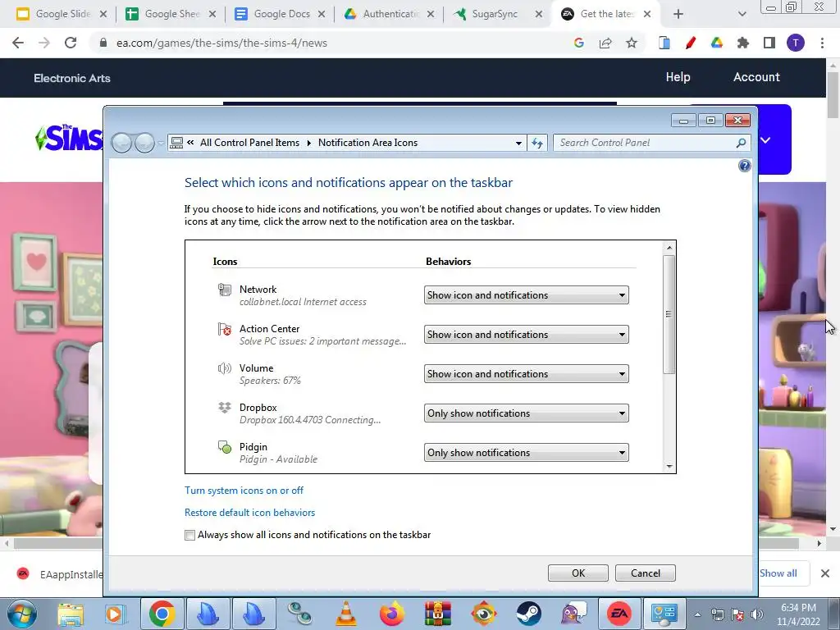Click the Electronic Arts logo text
Viewport: 840px width, 630px height.
click(72, 78)
